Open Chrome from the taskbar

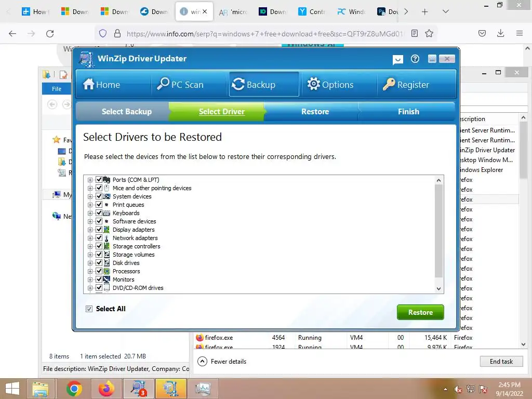[74, 389]
